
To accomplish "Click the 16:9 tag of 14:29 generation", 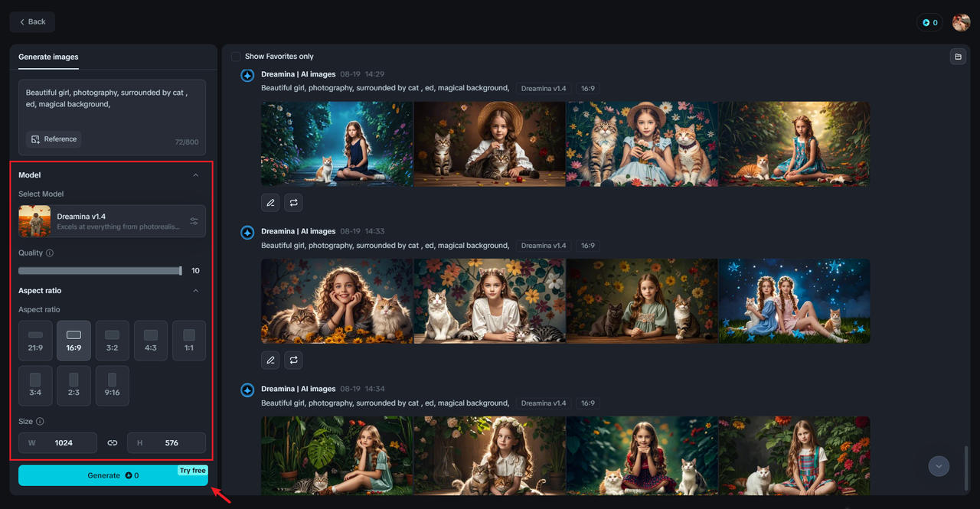I will click(587, 89).
